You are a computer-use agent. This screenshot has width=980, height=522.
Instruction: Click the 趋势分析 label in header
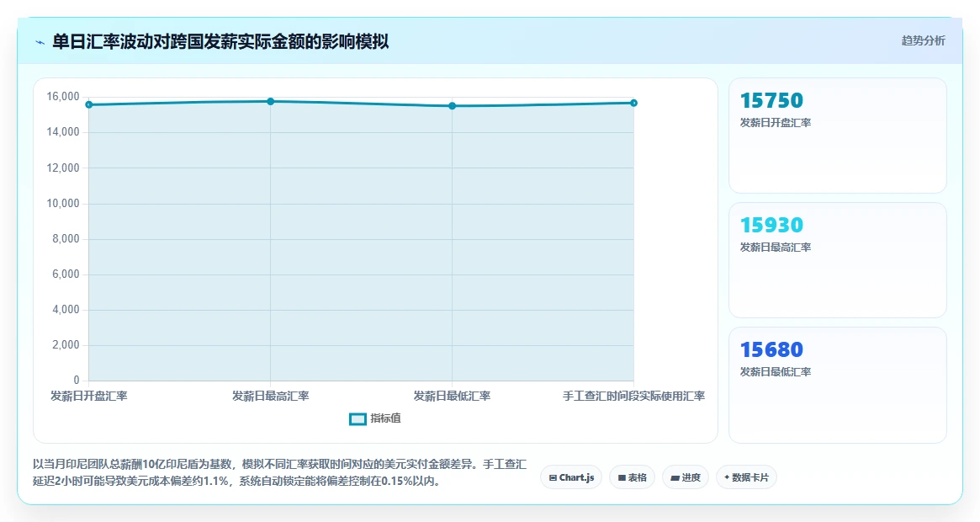[x=923, y=40]
